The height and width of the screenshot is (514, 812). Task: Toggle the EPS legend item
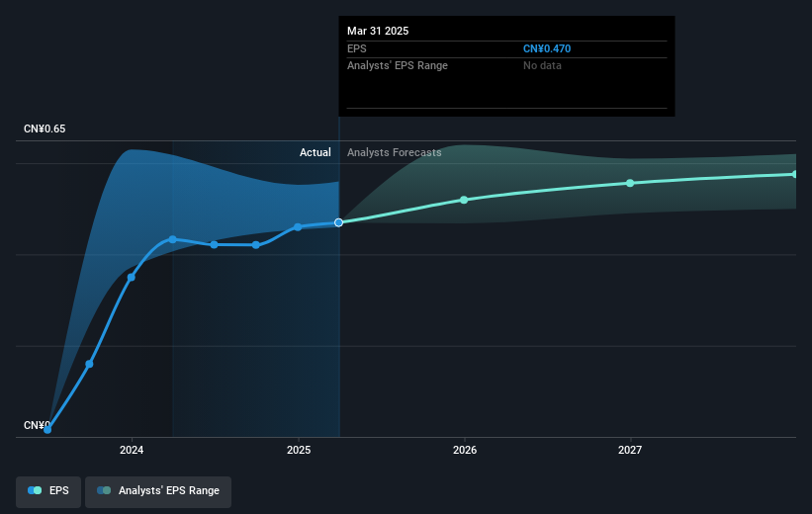[x=48, y=491]
